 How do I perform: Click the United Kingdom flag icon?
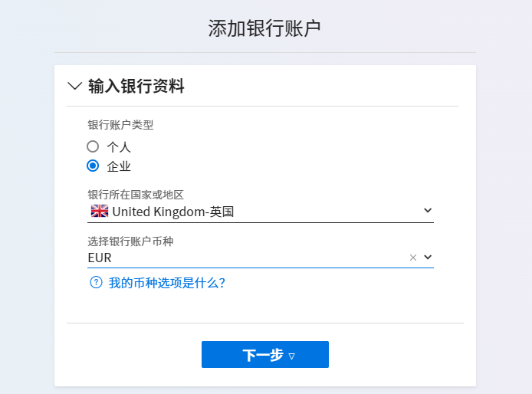tap(100, 211)
